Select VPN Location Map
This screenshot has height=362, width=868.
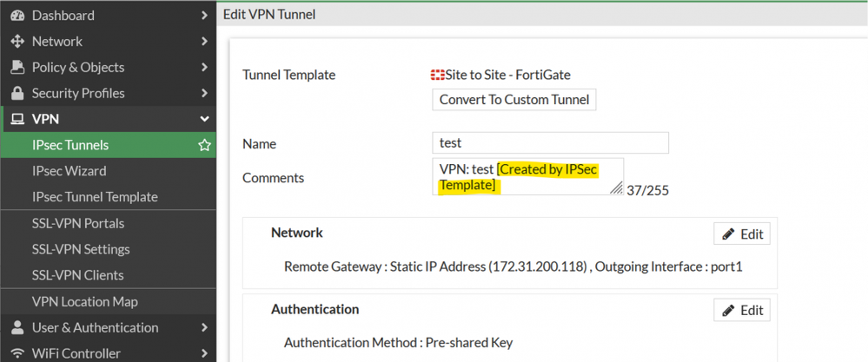[85, 301]
